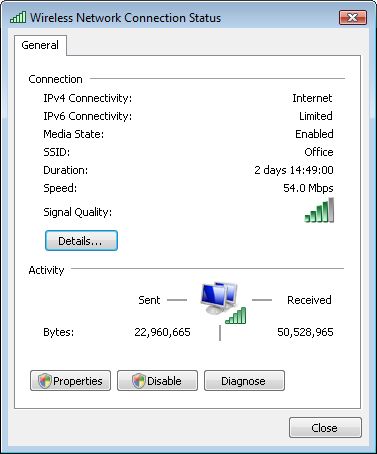The width and height of the screenshot is (377, 454).
Task: Click the IPv4 value 'Internet'
Action: pos(312,98)
